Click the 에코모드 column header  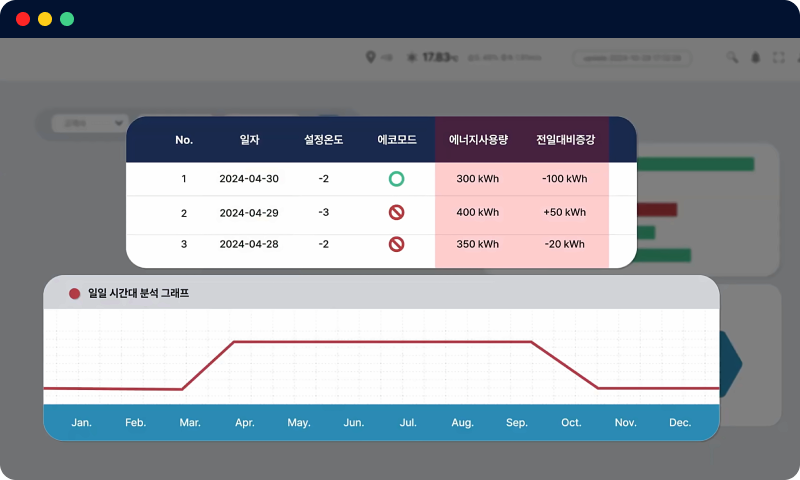click(397, 140)
